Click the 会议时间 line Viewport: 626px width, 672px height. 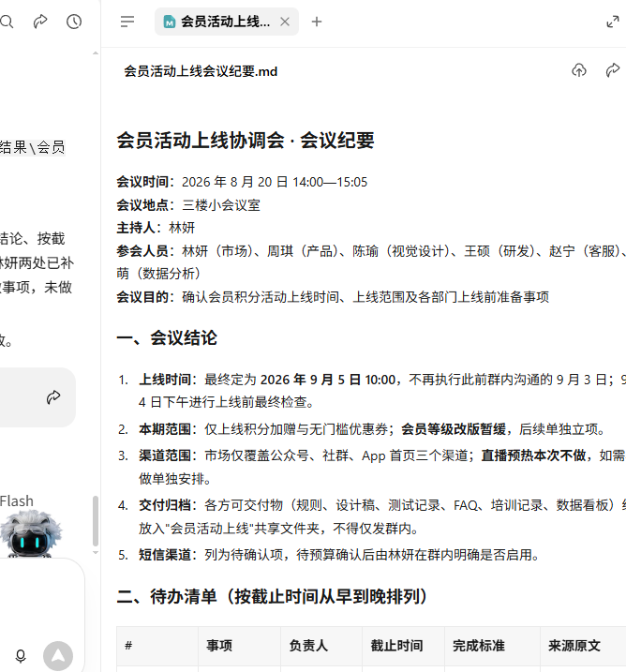242,182
